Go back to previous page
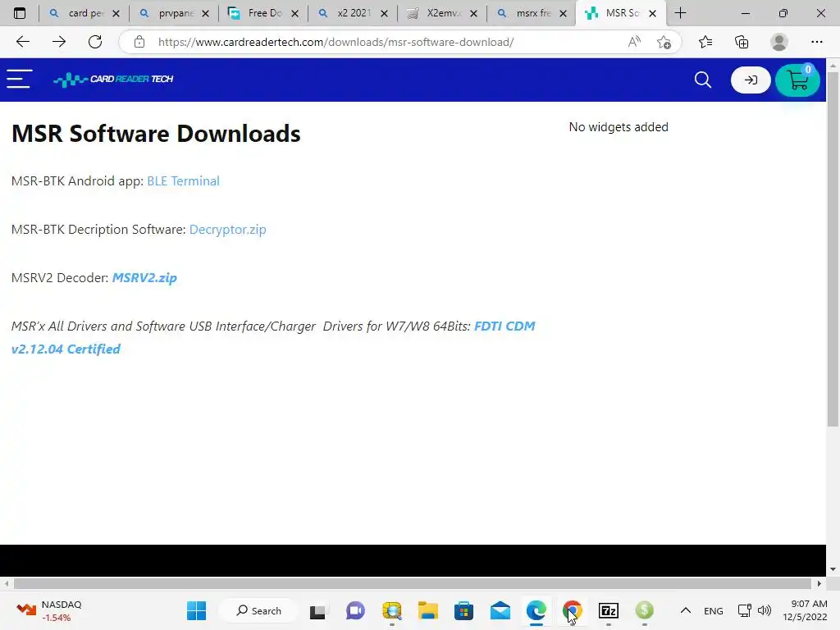Viewport: 840px width, 630px height. 22,42
